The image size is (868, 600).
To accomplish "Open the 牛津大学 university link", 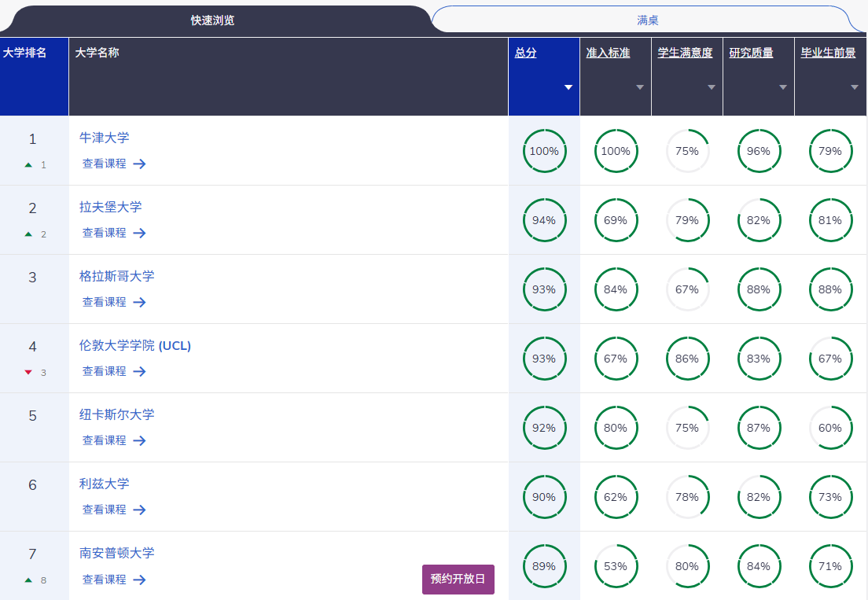I will tap(104, 138).
